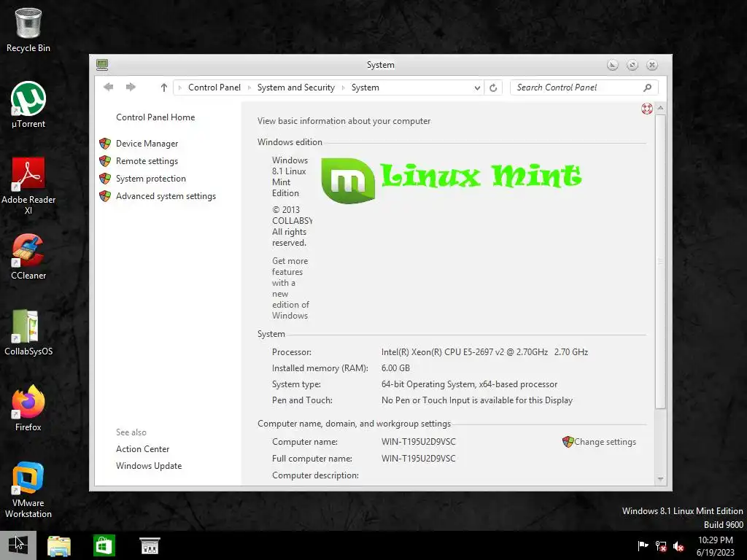Open the Windows Update link
The width and height of the screenshot is (747, 560).
(149, 465)
